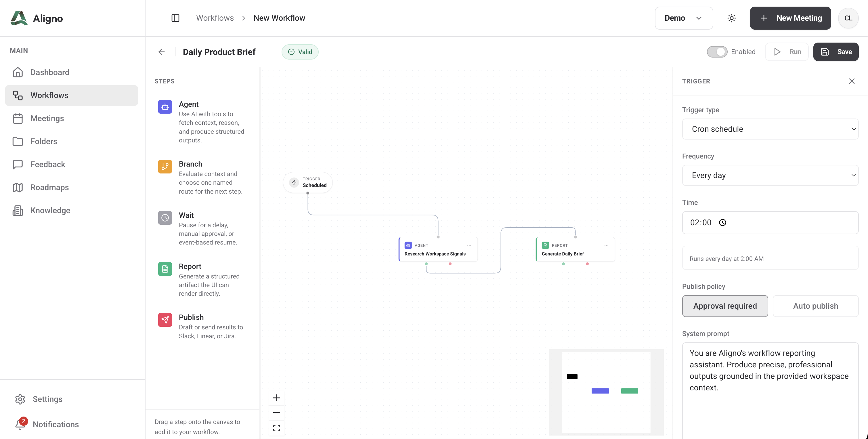Disable the workflow Enabled toggle
This screenshot has width=868, height=439.
click(x=717, y=51)
